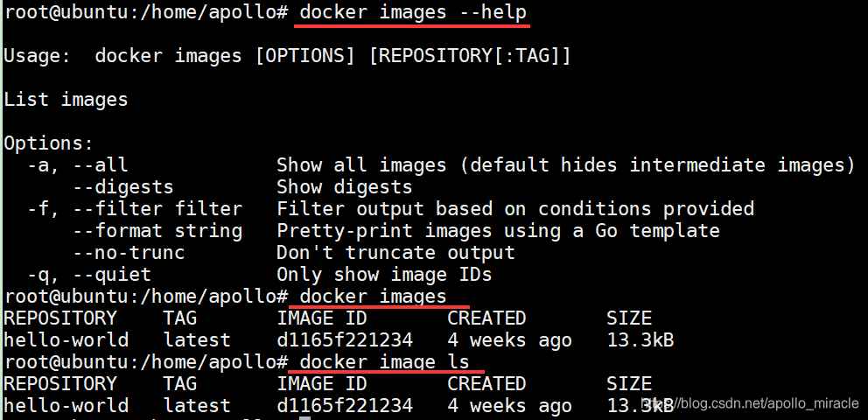Select TAG header under the 'docker image ls' command

click(x=180, y=383)
